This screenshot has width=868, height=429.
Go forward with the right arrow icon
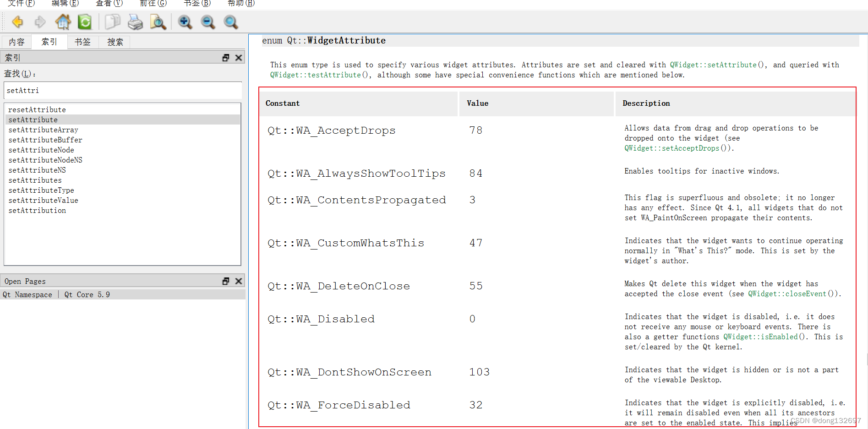(x=40, y=22)
